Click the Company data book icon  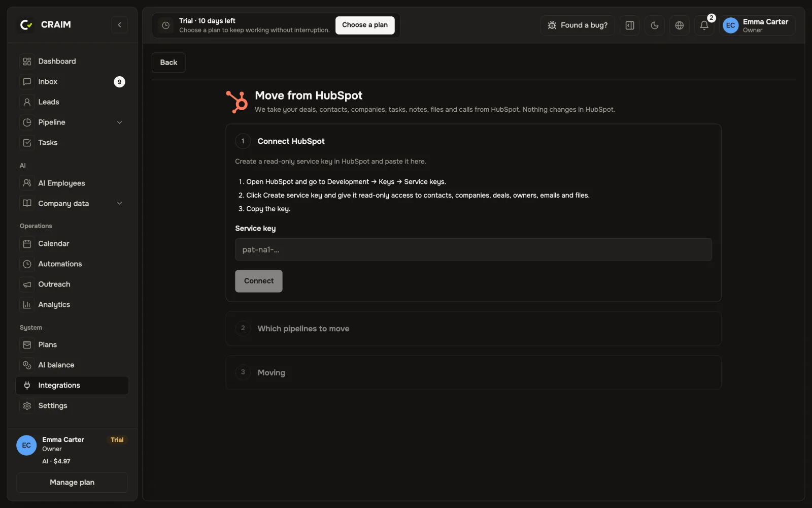click(x=27, y=203)
